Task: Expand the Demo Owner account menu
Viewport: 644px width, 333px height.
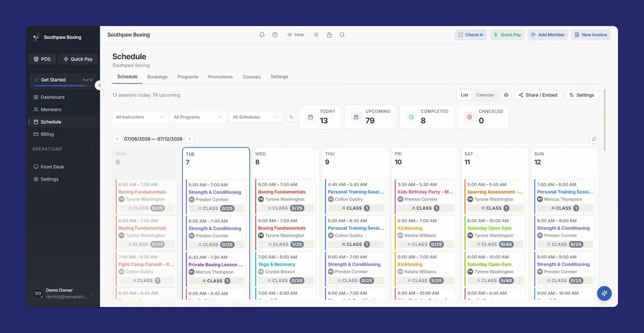Action: (x=63, y=294)
